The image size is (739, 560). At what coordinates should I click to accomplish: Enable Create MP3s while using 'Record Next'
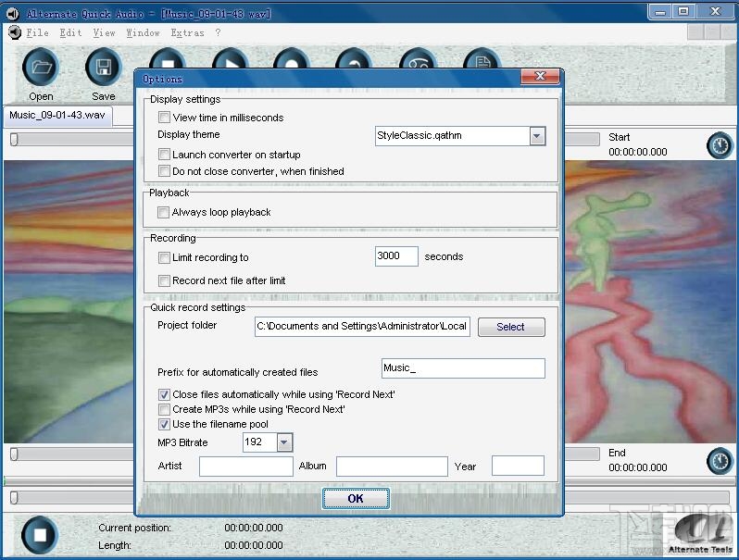click(164, 409)
